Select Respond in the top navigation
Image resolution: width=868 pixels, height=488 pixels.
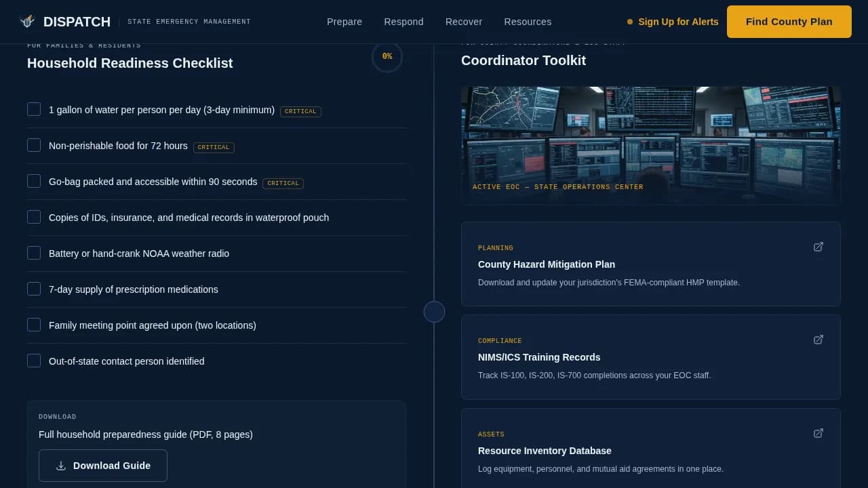pos(403,22)
